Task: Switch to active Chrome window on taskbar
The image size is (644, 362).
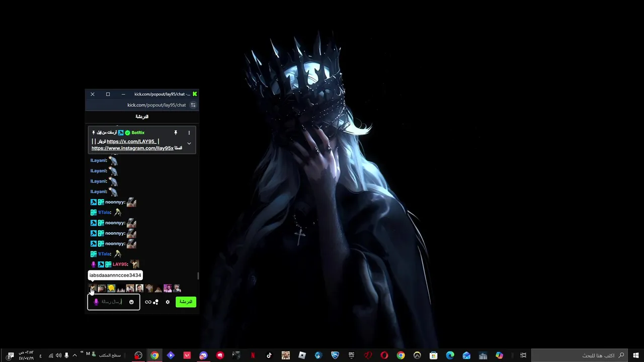Action: [x=154, y=355]
